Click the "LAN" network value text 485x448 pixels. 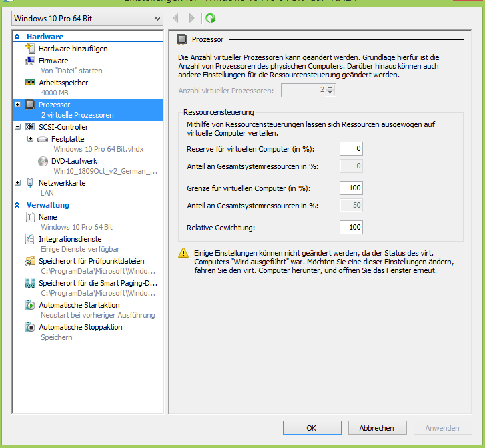tap(47, 193)
